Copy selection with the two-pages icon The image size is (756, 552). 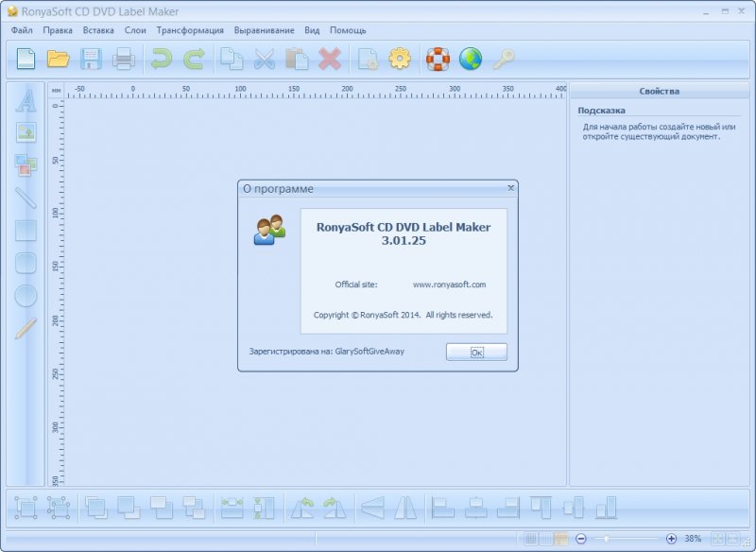[232, 60]
